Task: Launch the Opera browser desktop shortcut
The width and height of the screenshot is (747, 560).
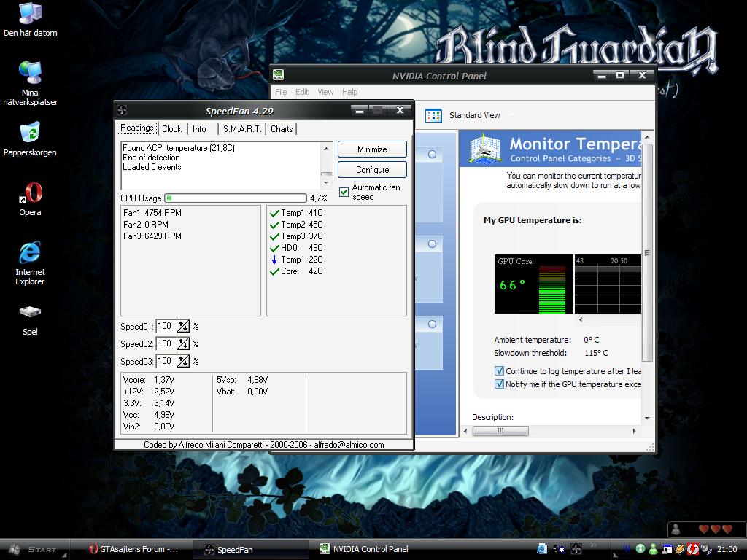Action: [30, 198]
